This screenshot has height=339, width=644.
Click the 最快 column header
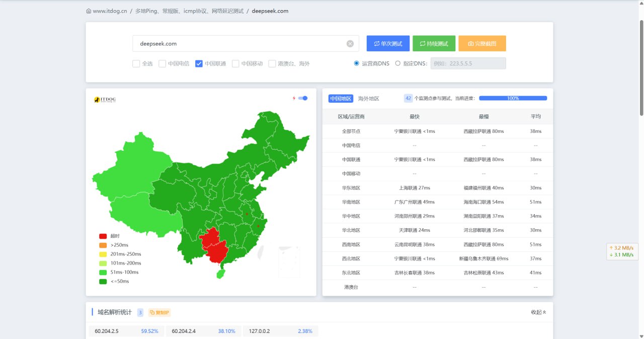[x=415, y=117]
